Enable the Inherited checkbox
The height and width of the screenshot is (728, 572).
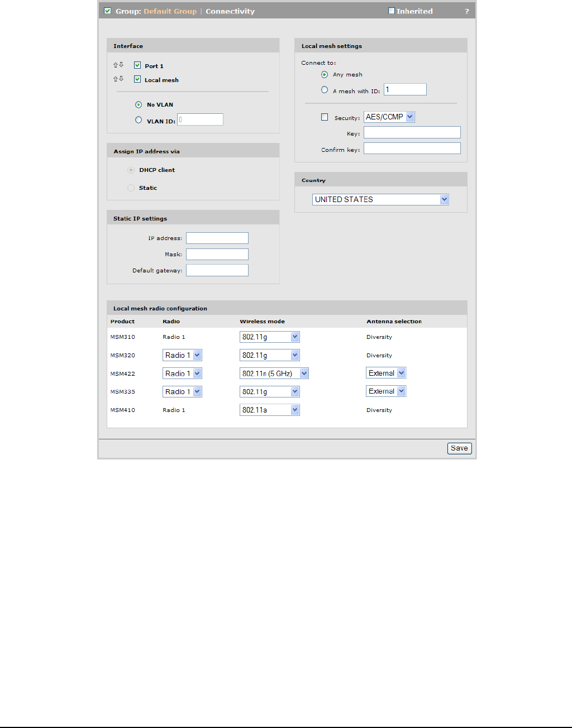point(392,11)
